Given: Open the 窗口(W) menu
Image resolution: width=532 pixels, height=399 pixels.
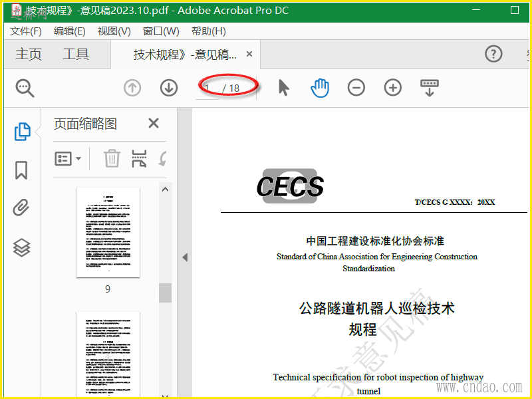Looking at the screenshot, I should point(161,31).
